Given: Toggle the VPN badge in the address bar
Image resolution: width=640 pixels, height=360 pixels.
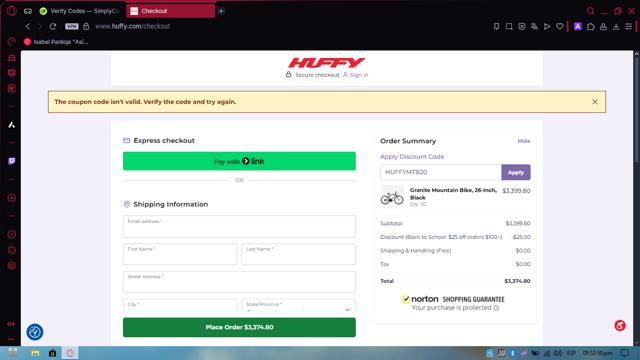Looking at the screenshot, I should [x=71, y=26].
